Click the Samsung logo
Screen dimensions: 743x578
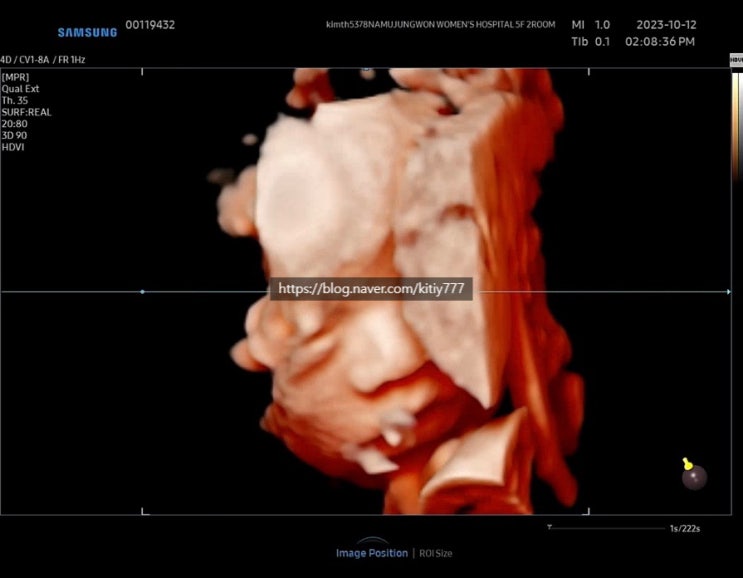[87, 32]
